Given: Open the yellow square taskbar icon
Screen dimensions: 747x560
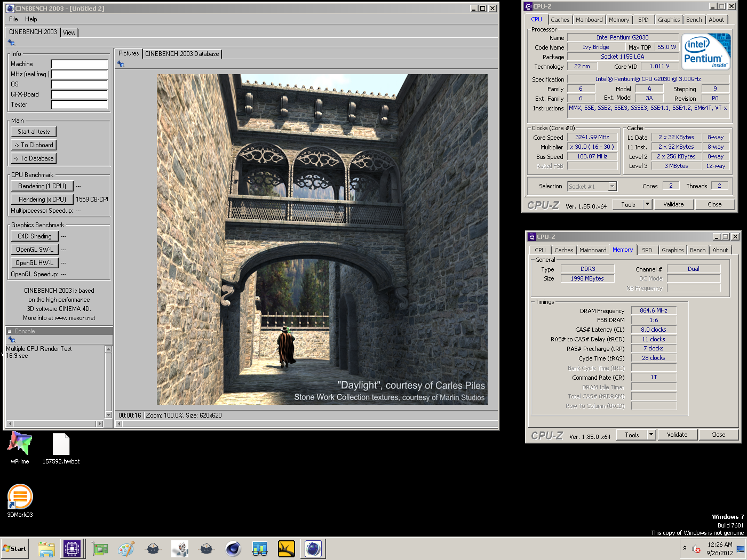Looking at the screenshot, I should point(287,549).
